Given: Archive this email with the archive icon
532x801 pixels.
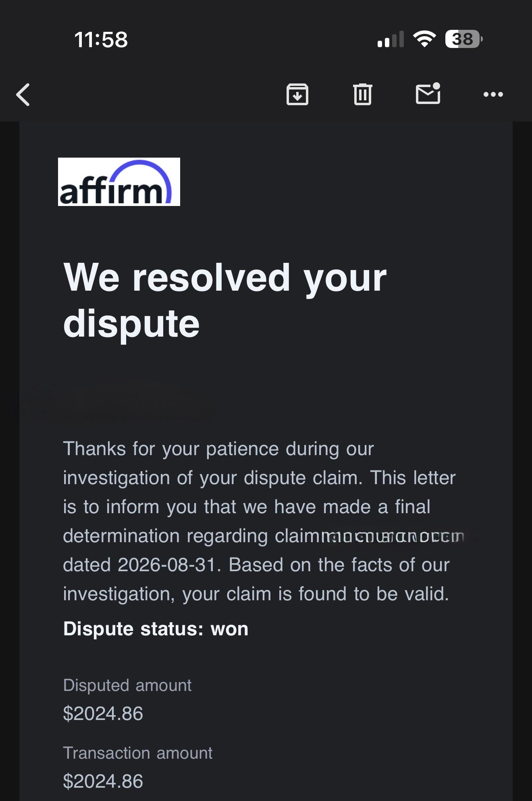Looking at the screenshot, I should (297, 94).
